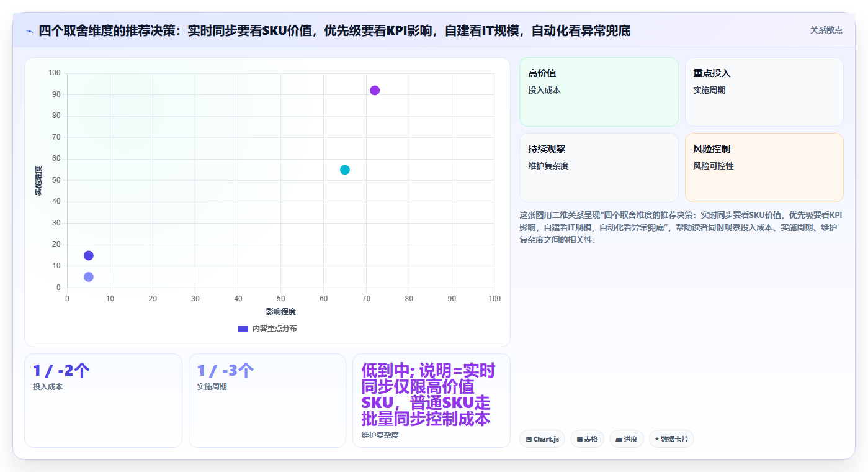Click the 投入成本 label under 1 / -2个

(48, 387)
